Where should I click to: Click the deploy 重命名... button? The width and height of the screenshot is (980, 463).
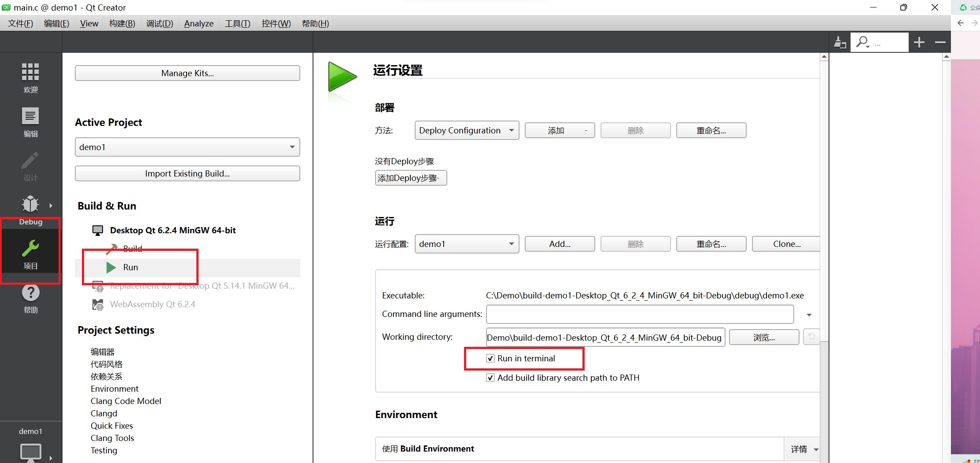tap(711, 130)
